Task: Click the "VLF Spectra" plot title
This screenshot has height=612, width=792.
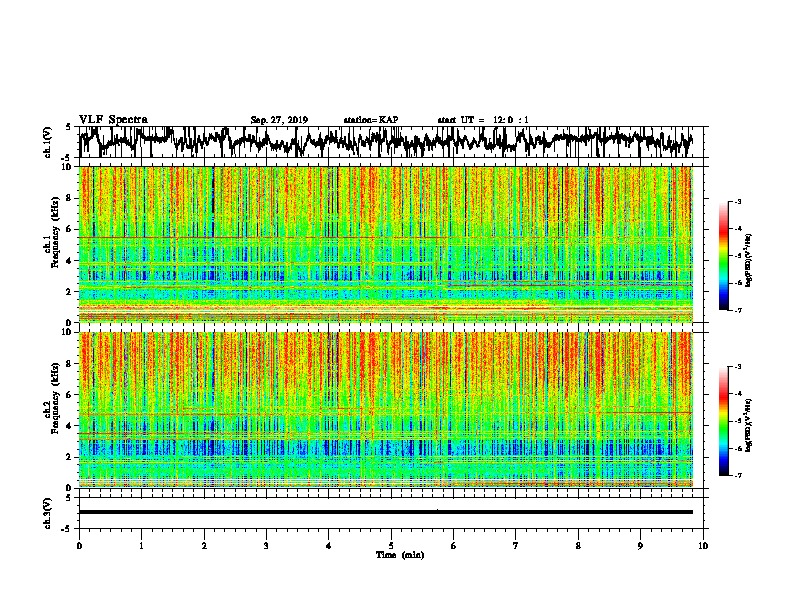Action: tap(113, 120)
